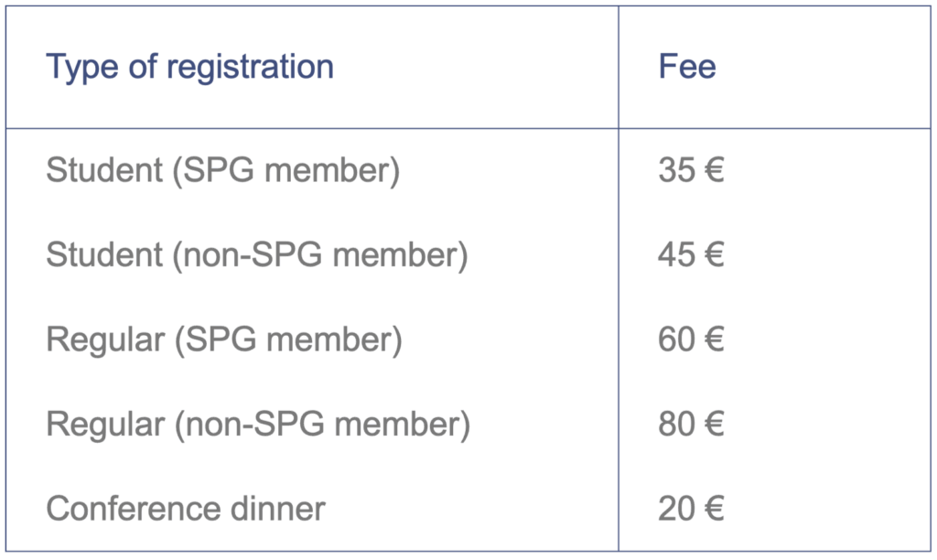Click the word 'Student' in first row

coord(104,169)
